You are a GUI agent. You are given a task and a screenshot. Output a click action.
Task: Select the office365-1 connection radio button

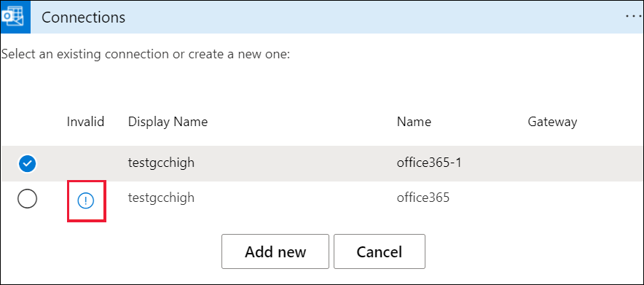tap(28, 164)
